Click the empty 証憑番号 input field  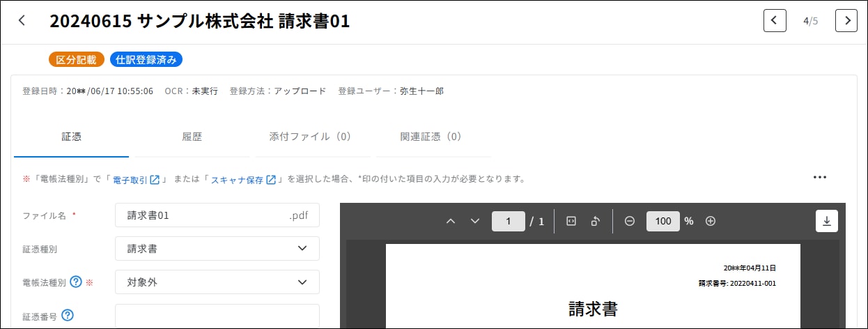point(217,316)
